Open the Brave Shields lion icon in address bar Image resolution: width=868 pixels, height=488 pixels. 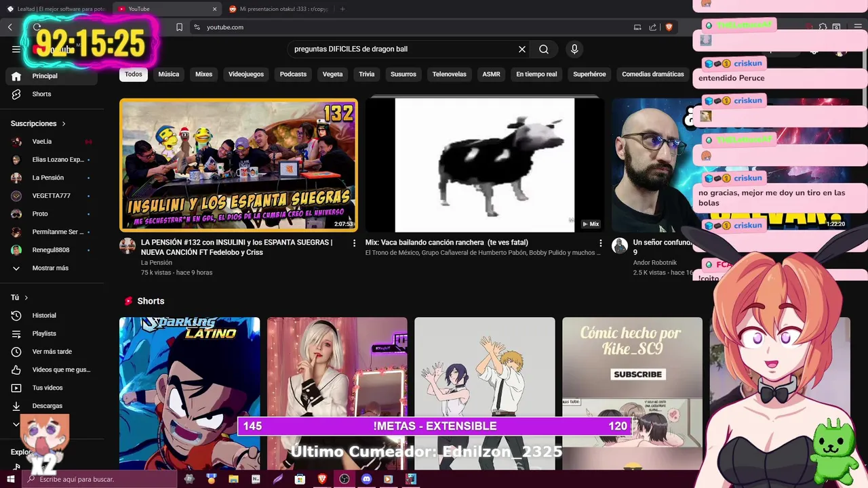click(669, 27)
